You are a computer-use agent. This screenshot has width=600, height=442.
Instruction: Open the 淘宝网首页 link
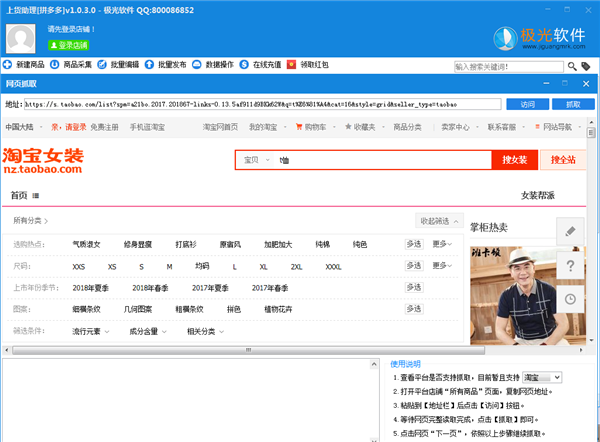220,127
